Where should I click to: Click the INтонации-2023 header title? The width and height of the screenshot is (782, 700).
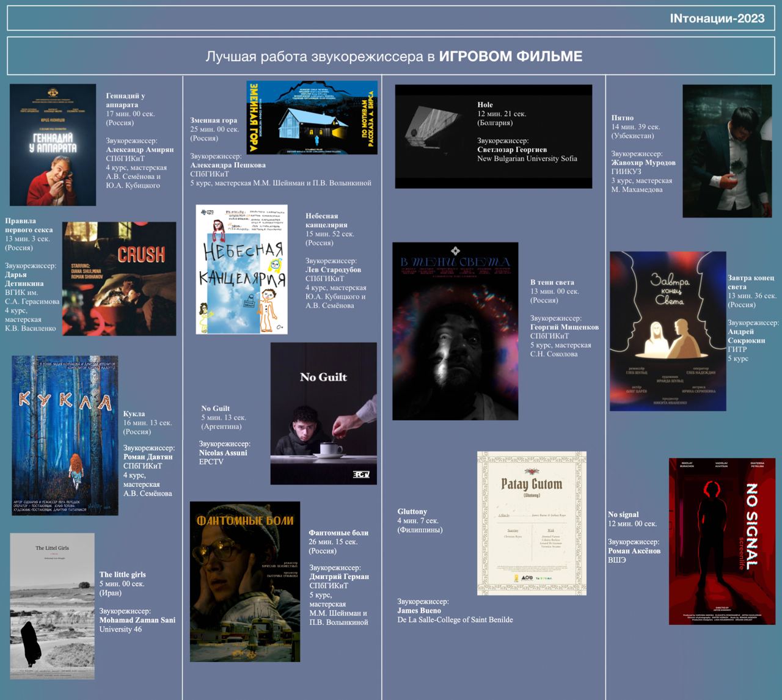pos(717,18)
